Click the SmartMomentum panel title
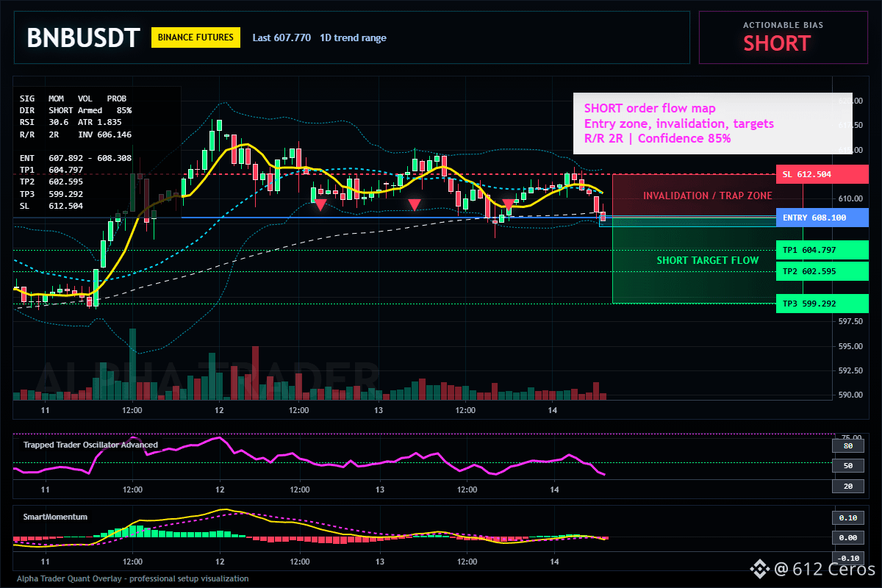The height and width of the screenshot is (588, 882). pos(55,517)
